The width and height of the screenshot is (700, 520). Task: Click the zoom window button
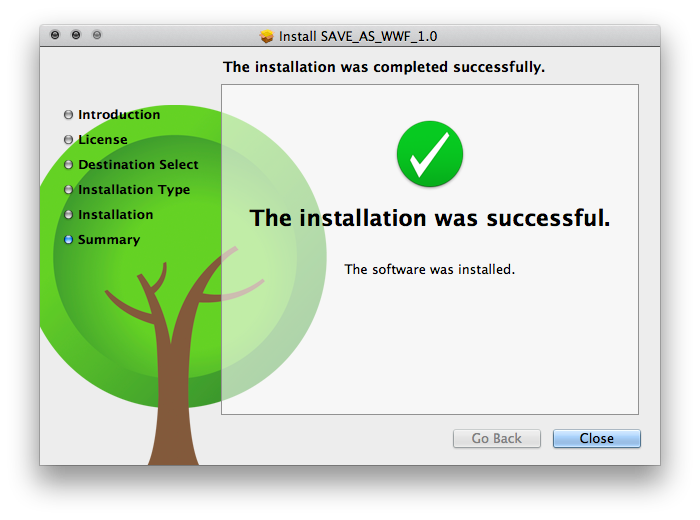(x=97, y=35)
